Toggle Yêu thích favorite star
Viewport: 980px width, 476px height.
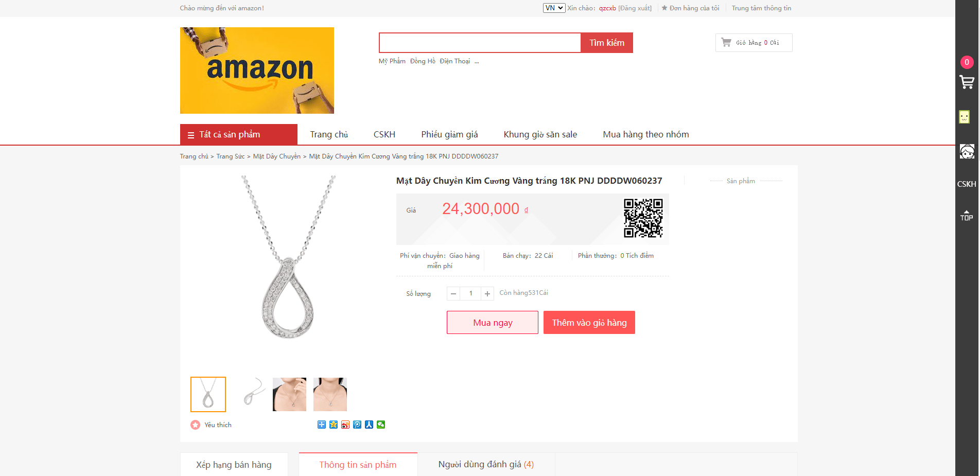pyautogui.click(x=196, y=425)
